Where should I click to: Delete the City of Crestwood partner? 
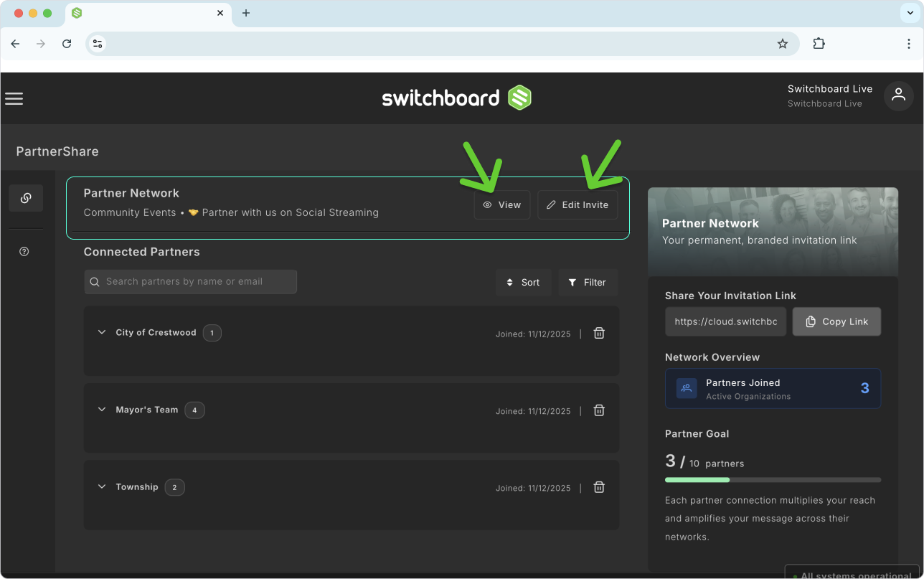599,333
